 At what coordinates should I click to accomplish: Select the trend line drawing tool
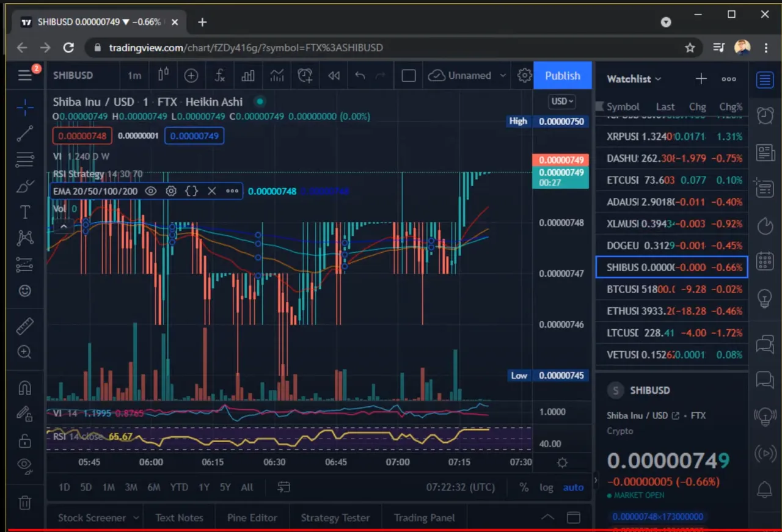[25, 134]
